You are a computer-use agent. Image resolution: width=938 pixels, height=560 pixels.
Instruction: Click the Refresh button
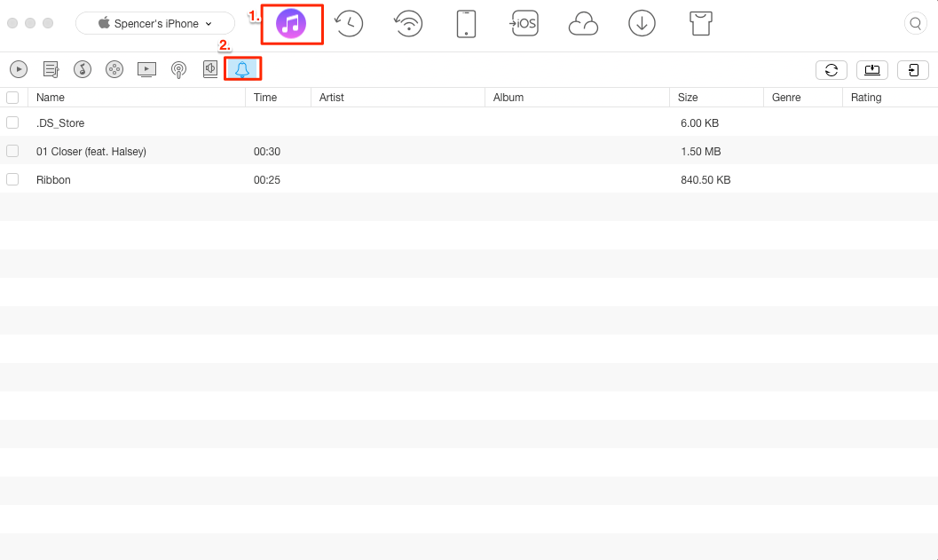click(831, 70)
